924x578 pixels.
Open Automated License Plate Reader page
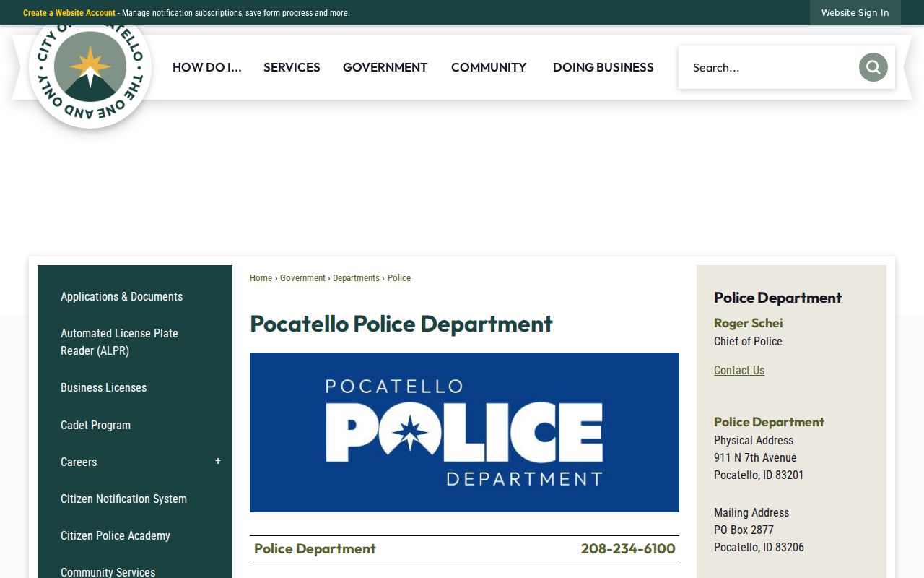coord(135,342)
